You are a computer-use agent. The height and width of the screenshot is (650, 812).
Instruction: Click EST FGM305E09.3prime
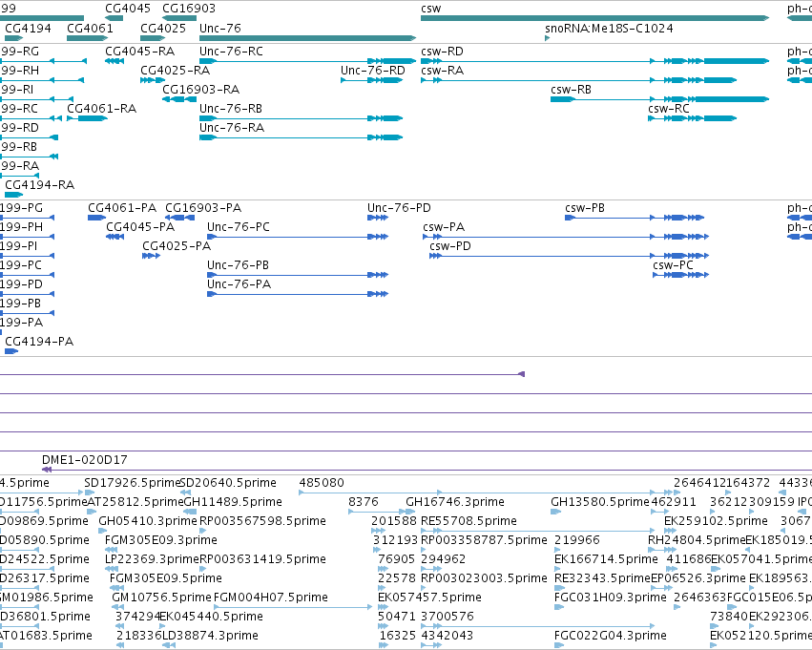161,540
